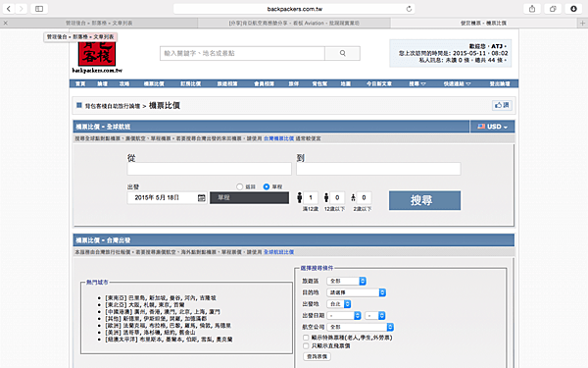The width and height of the screenshot is (588, 368).
Task: Reload the backpackers.com.tw page
Action: (x=409, y=9)
